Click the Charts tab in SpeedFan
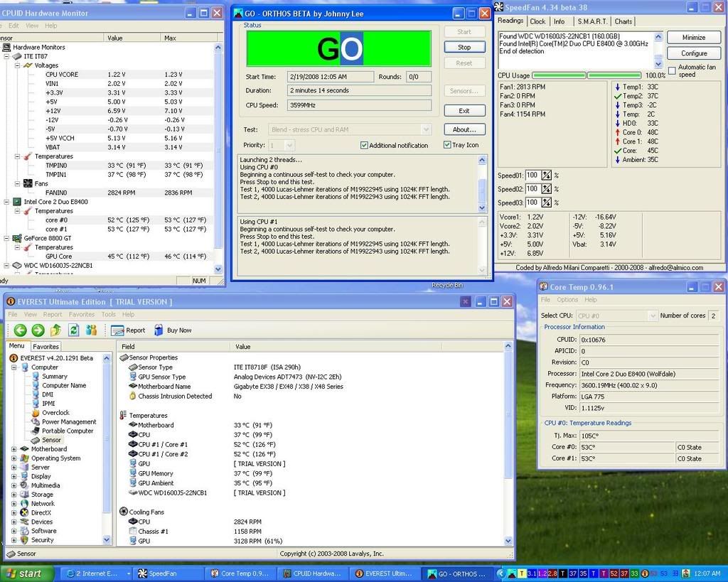 [x=623, y=21]
